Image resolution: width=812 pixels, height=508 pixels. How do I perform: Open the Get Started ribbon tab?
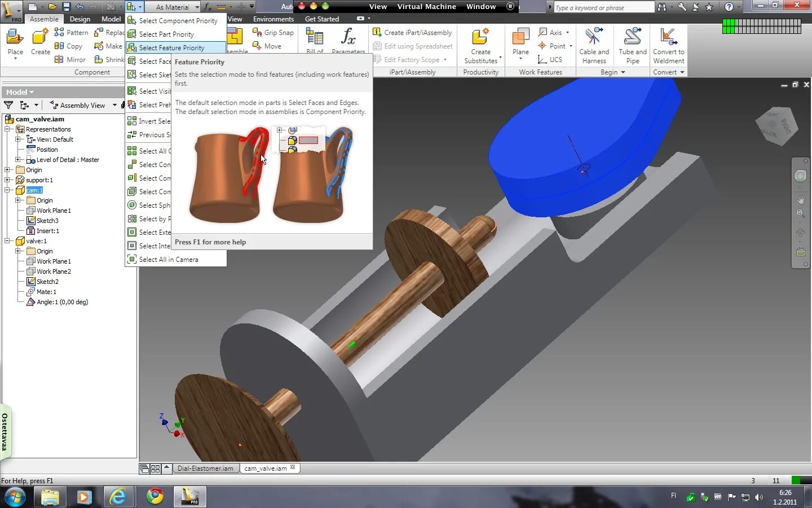[x=322, y=19]
